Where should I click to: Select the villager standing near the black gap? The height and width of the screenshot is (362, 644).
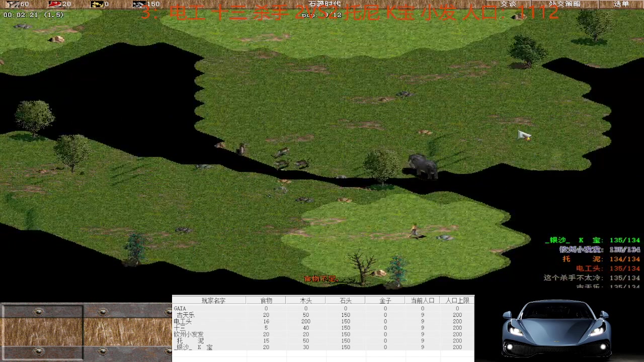click(242, 149)
